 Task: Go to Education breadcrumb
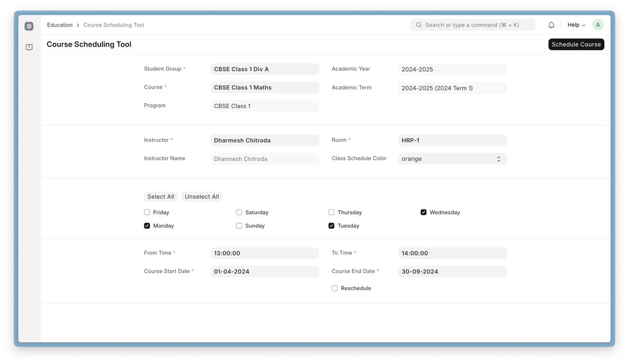[60, 25]
